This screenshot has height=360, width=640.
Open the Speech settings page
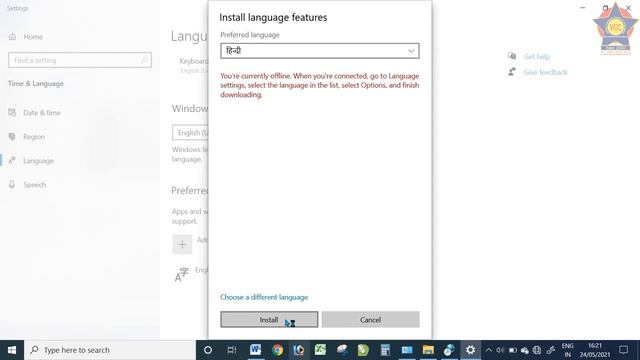pyautogui.click(x=35, y=185)
